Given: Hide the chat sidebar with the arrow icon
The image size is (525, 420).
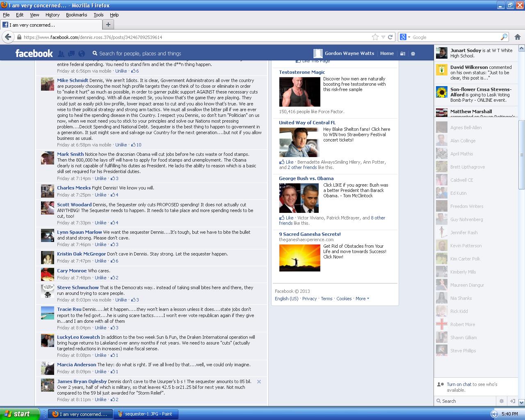Looking at the screenshot, I should (x=512, y=401).
